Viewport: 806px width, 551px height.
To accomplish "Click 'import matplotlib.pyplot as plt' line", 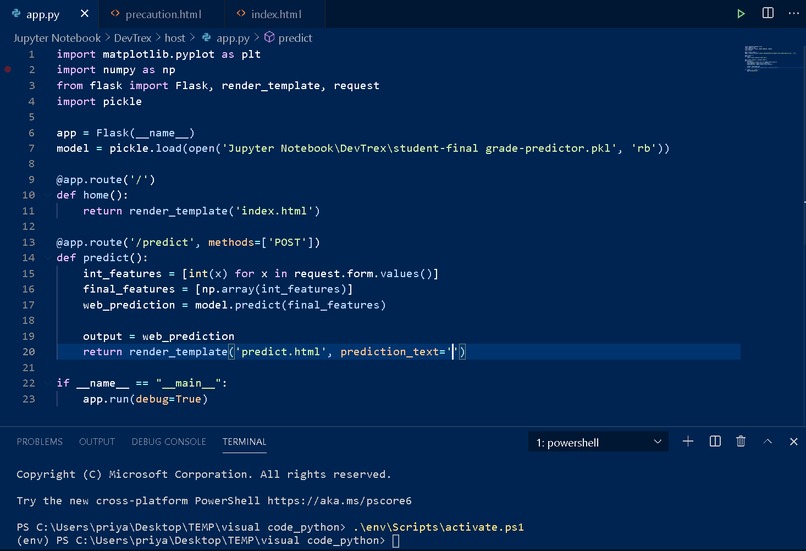I will (158, 54).
